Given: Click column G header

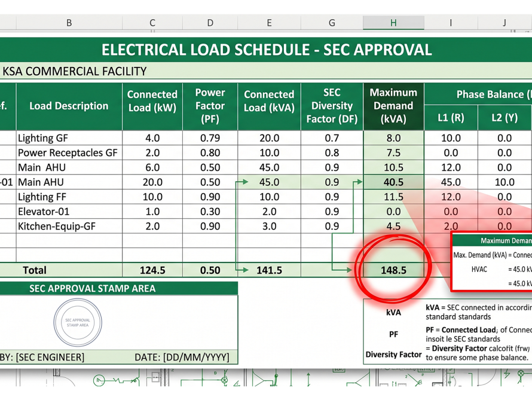Looking at the screenshot, I should tap(332, 23).
